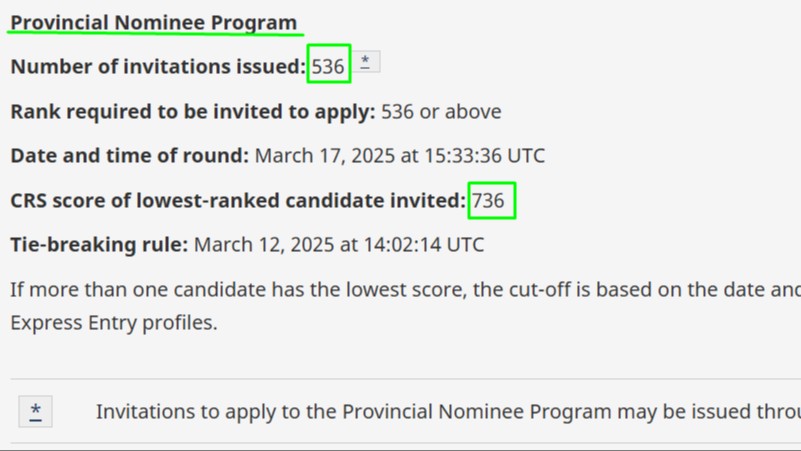Click the March 12, 2025 tie-breaking timestamp
This screenshot has width=801, height=451.
(x=339, y=244)
